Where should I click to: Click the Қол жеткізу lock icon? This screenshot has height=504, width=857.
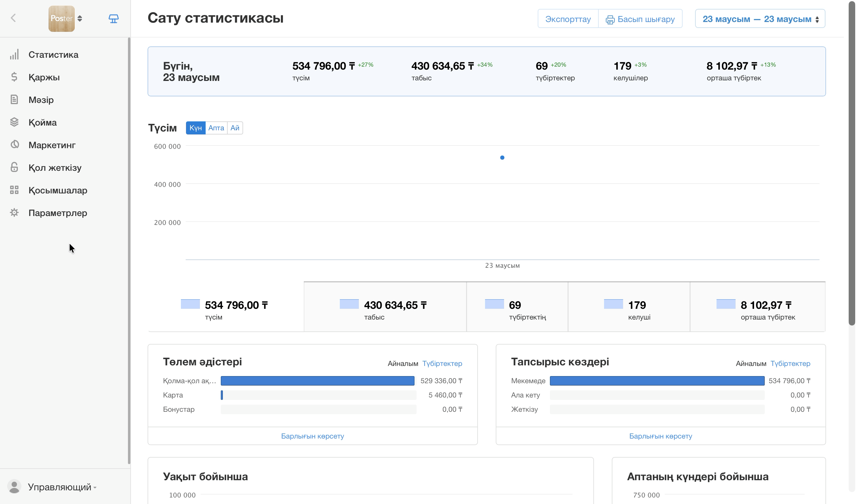point(14,167)
